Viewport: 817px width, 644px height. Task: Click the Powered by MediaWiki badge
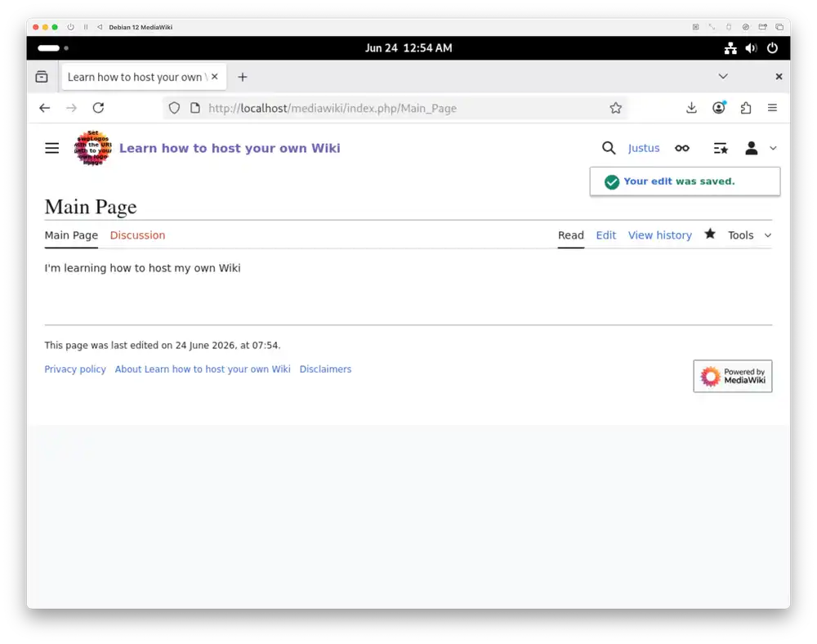click(x=733, y=376)
